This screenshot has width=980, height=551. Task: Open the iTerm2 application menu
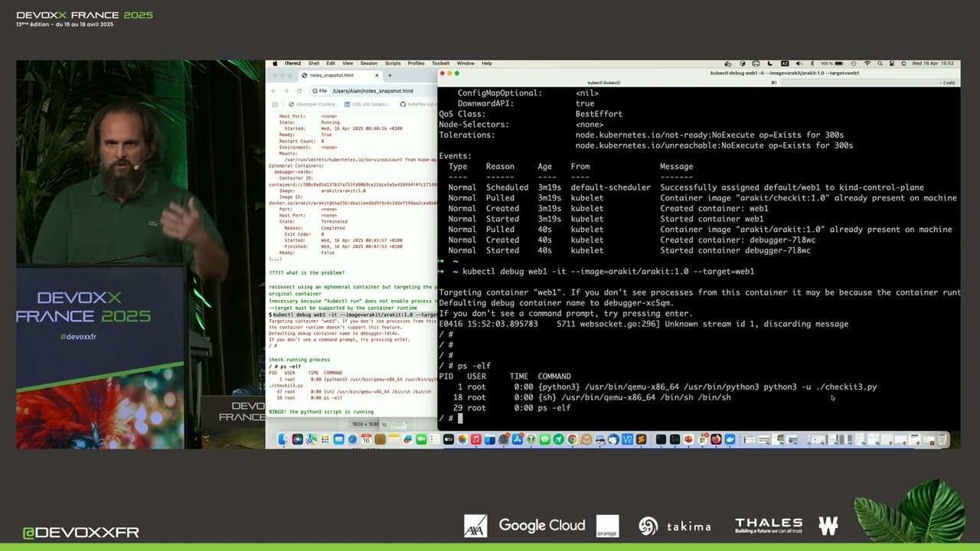pyautogui.click(x=292, y=64)
